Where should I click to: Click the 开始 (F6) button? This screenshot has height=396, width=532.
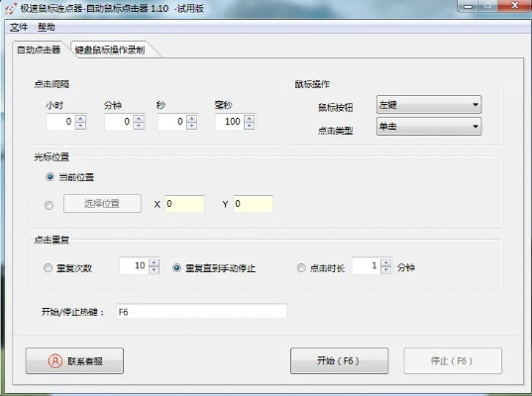(x=339, y=360)
